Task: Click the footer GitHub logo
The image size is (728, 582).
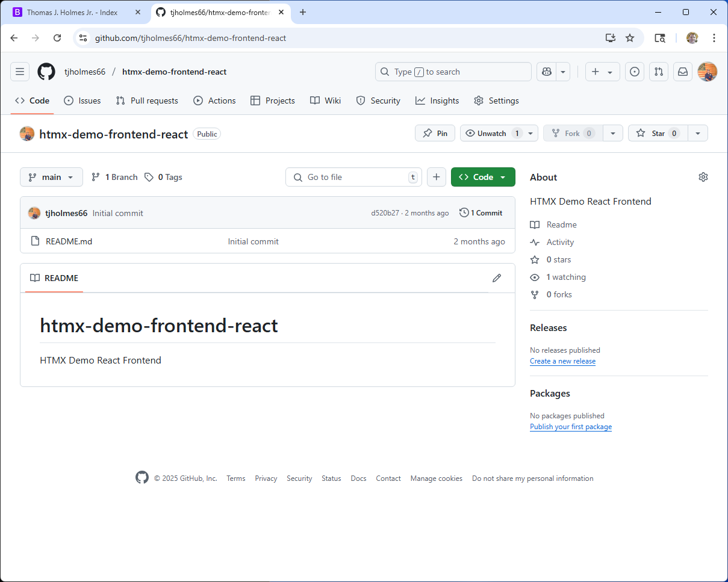Action: point(142,478)
